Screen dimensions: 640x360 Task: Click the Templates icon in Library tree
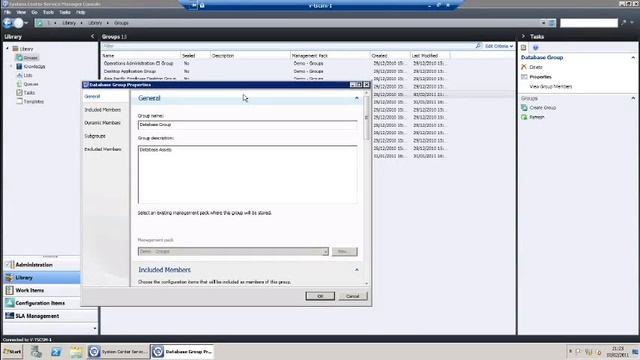[x=19, y=101]
